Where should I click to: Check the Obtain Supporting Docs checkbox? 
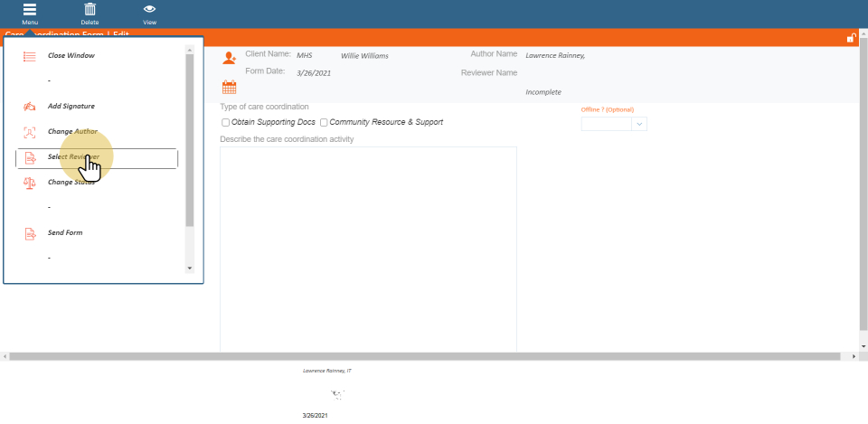point(225,122)
